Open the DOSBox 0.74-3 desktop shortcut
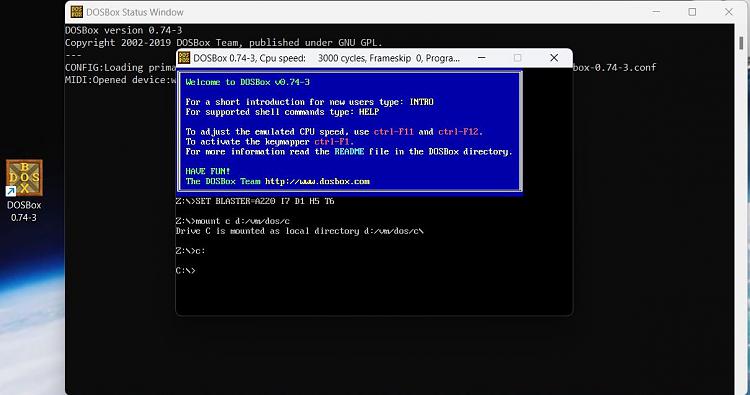Viewport: 750px width, 395px height. pyautogui.click(x=24, y=190)
